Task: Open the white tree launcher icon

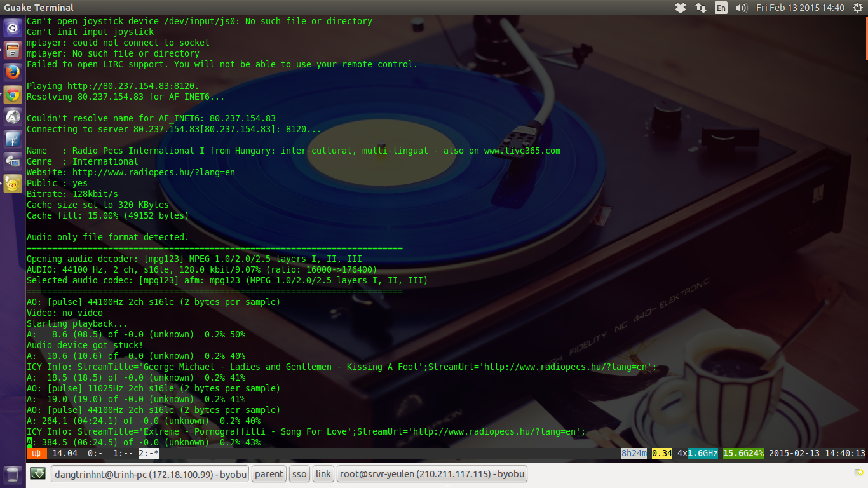Action: point(13,139)
